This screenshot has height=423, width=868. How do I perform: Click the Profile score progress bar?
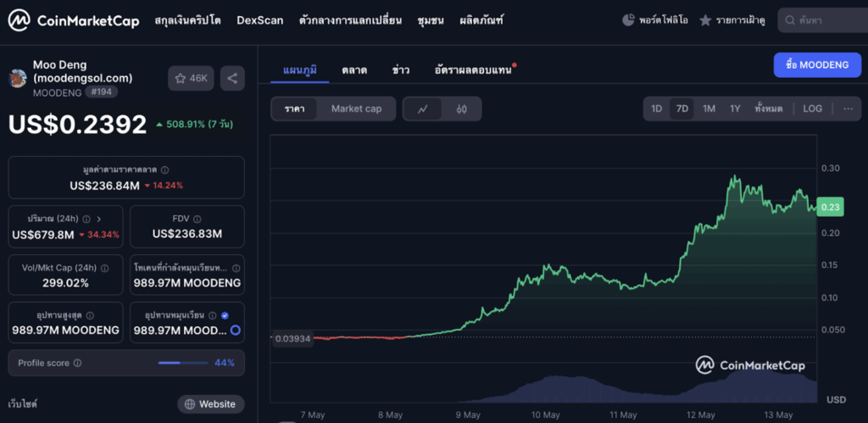(x=181, y=363)
